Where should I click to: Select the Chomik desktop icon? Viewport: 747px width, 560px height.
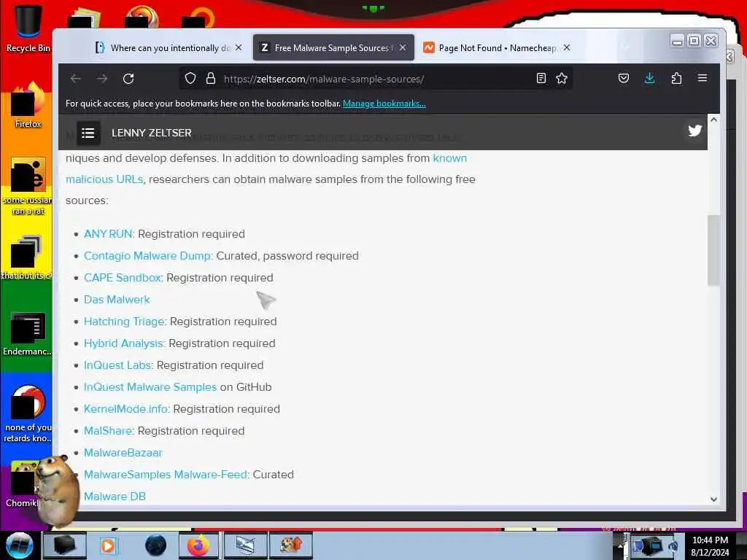click(x=23, y=485)
